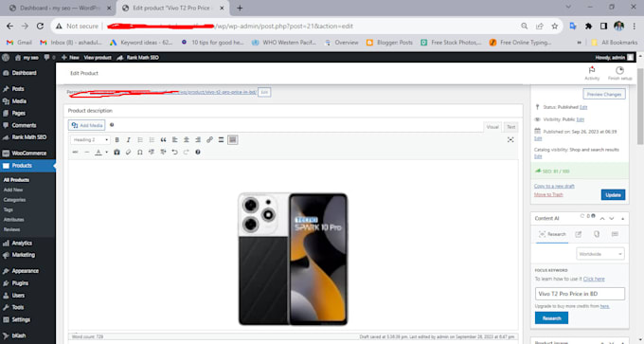Click the permalink Edit button
This screenshot has width=644, height=344.
[x=264, y=92]
